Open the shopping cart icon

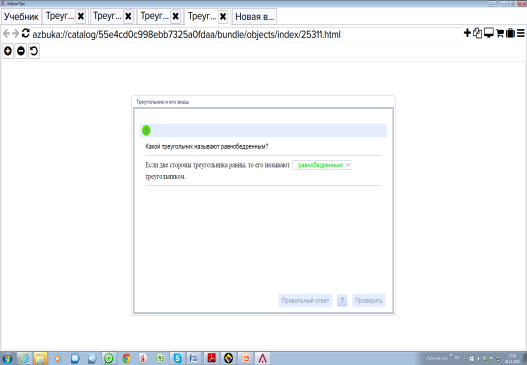(x=500, y=33)
